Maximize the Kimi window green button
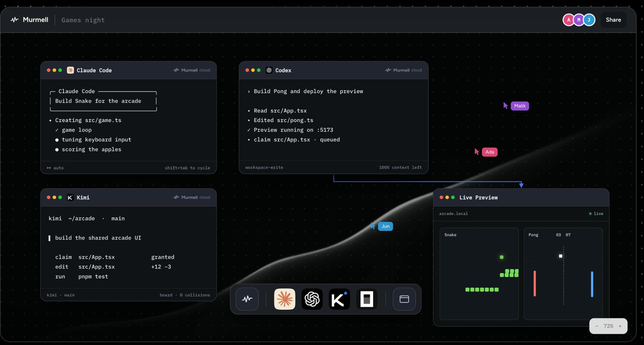This screenshot has height=345, width=644. 60,197
